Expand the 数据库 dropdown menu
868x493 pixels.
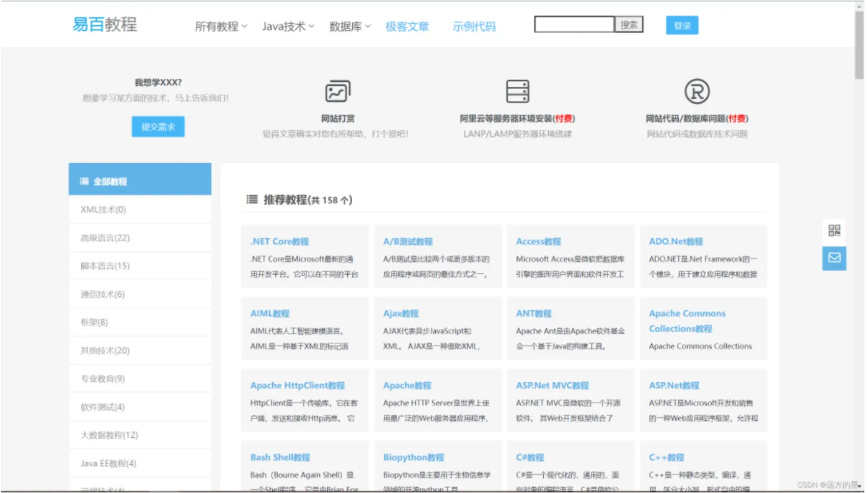[x=350, y=27]
